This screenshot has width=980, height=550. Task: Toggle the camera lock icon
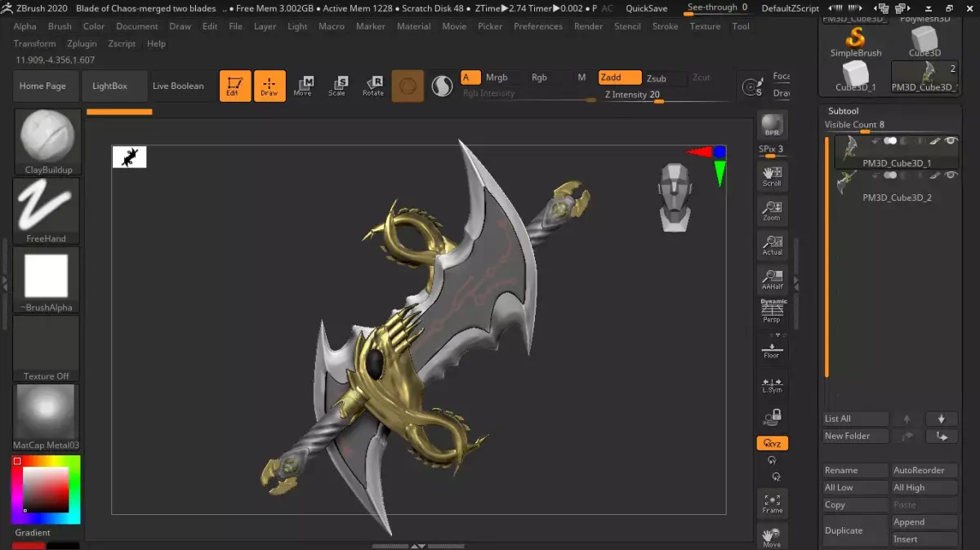(772, 419)
